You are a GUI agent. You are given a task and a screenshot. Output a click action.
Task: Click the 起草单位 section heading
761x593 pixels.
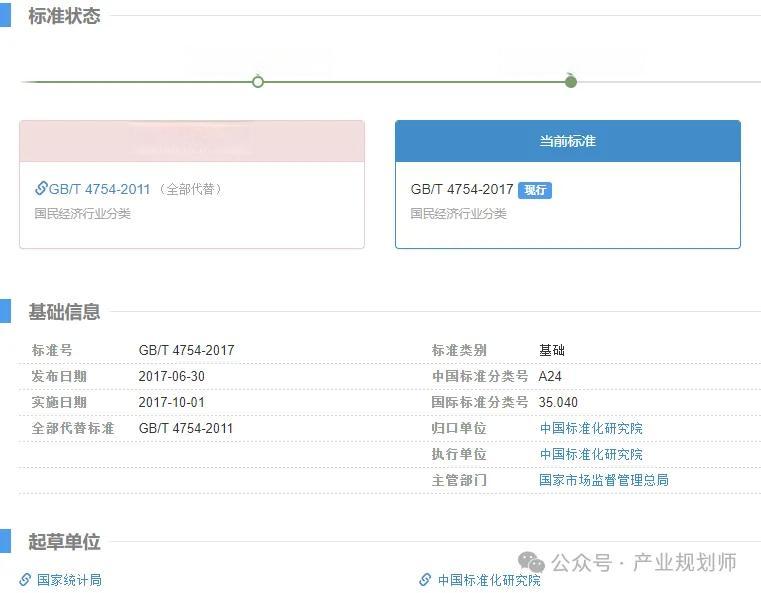[x=64, y=542]
